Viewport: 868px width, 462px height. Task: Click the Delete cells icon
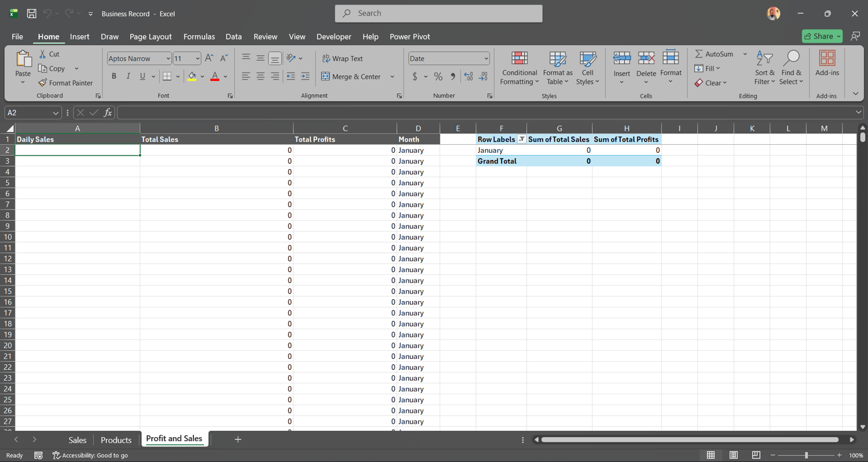click(646, 58)
